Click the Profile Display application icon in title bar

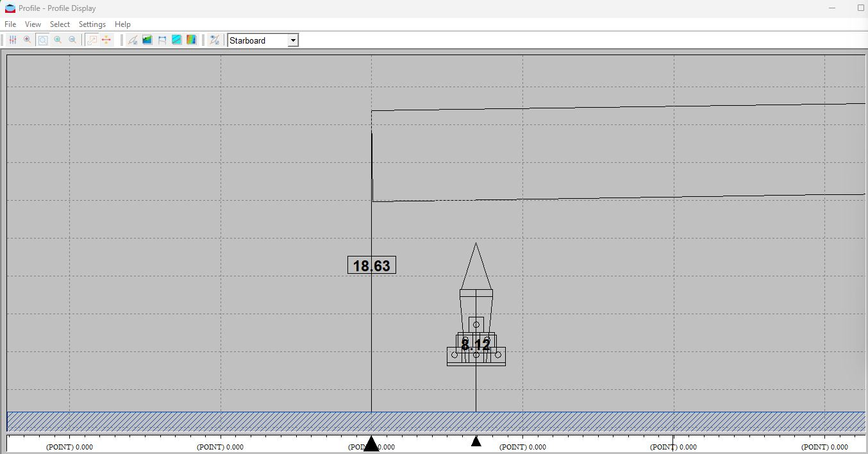(10, 8)
